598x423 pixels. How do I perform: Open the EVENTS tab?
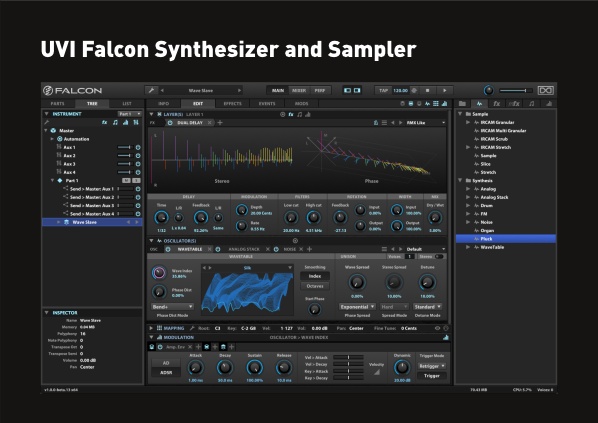tap(267, 103)
